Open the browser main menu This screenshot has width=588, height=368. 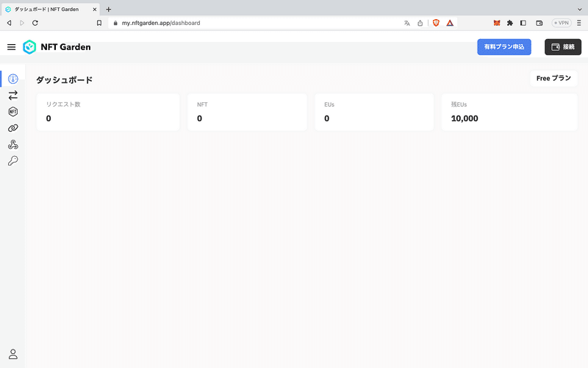(579, 23)
